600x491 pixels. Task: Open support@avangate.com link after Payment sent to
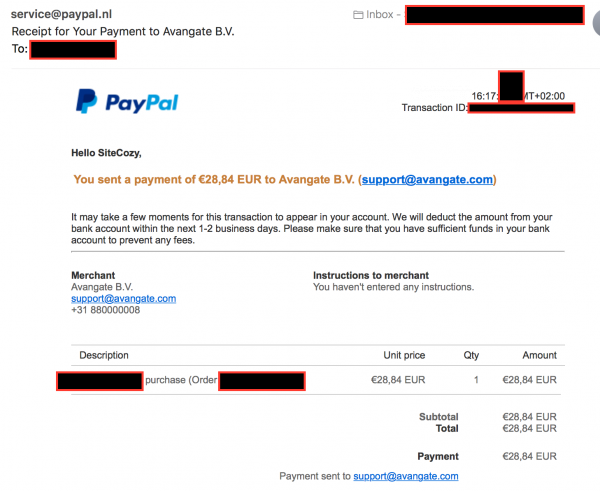pyautogui.click(x=406, y=476)
